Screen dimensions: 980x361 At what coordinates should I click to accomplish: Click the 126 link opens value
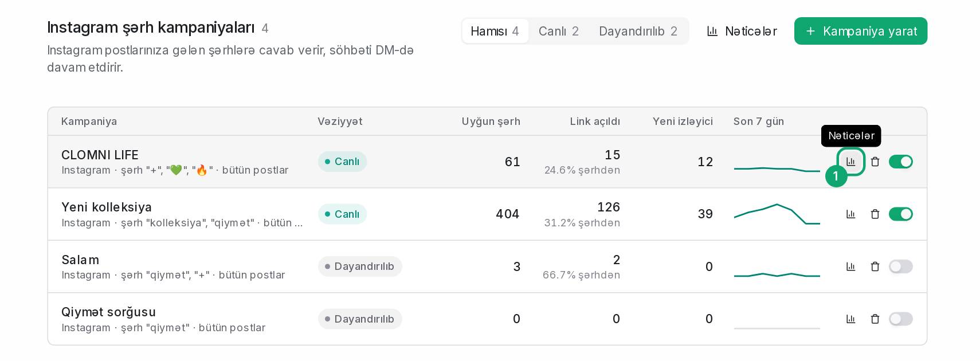pyautogui.click(x=609, y=207)
